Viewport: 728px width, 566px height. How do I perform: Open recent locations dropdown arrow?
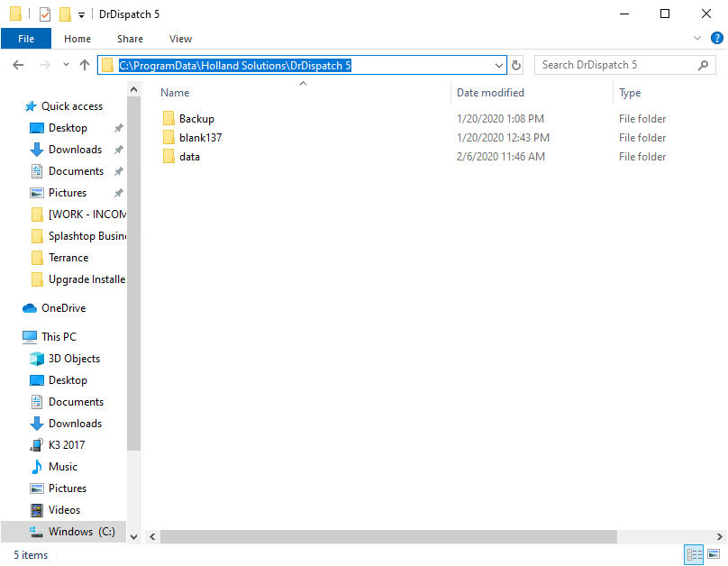tap(66, 65)
